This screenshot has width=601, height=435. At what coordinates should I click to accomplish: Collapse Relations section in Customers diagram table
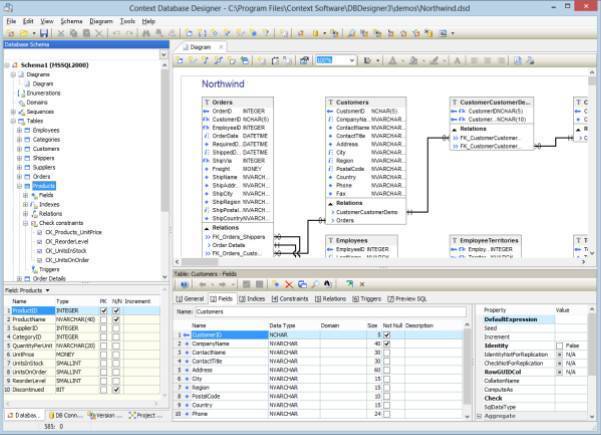[x=330, y=204]
